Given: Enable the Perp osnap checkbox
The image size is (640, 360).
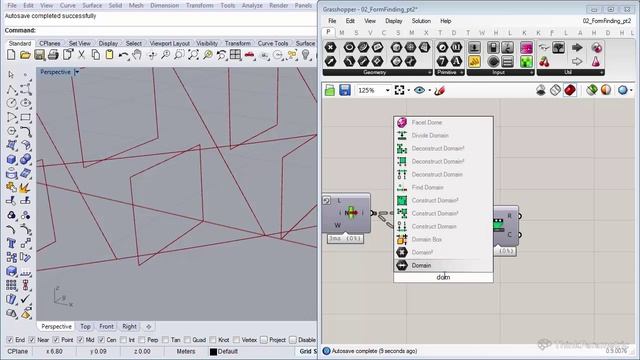Looking at the screenshot, I should pyautogui.click(x=142, y=340).
